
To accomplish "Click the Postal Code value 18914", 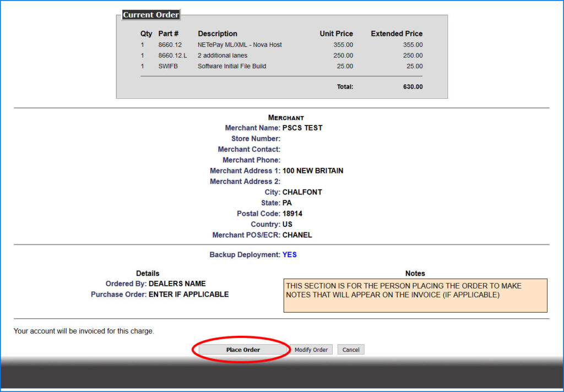I will pyautogui.click(x=292, y=214).
